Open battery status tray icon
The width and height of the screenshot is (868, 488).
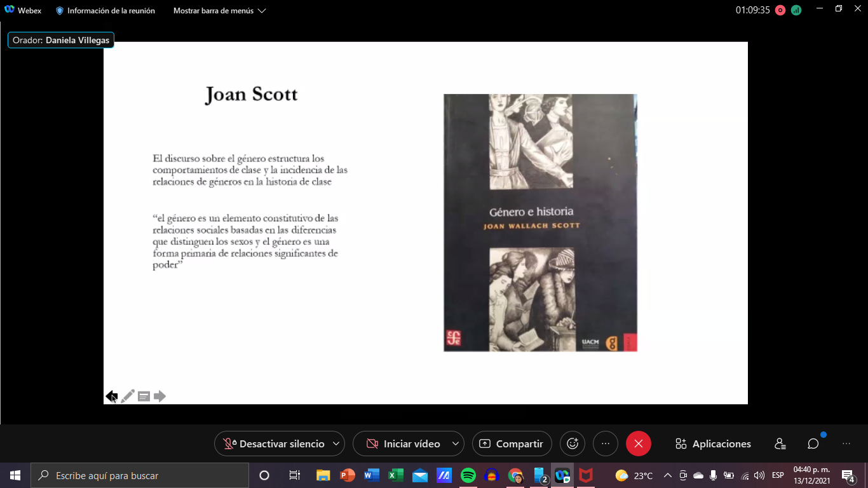(729, 475)
